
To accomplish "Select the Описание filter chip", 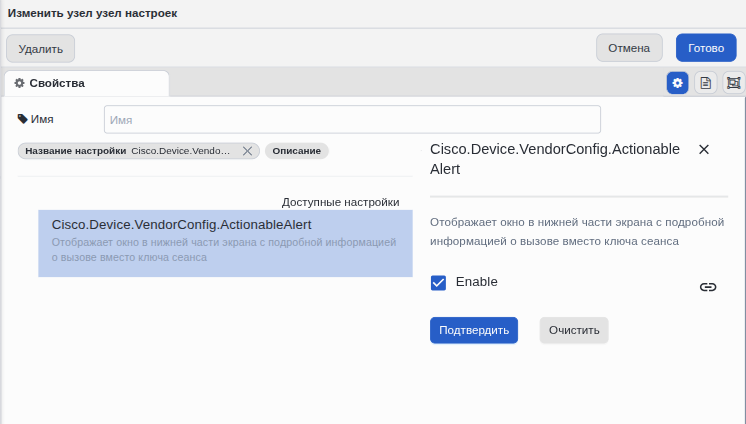I will pos(296,151).
